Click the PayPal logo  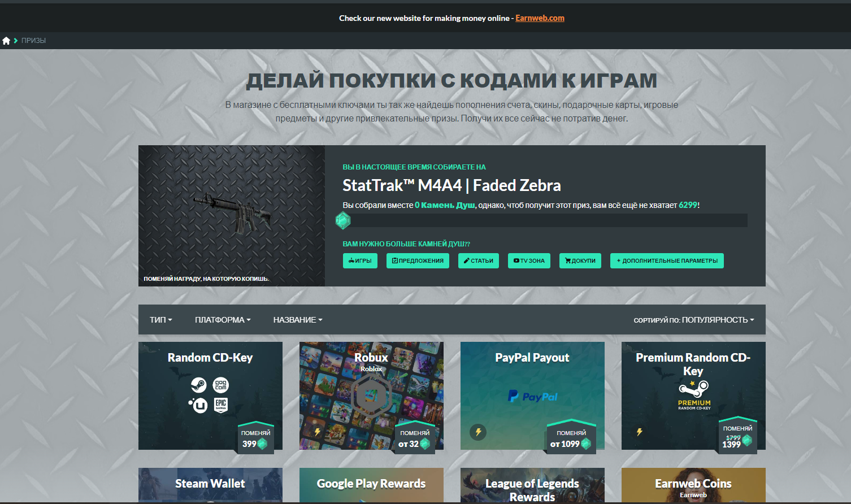(x=532, y=397)
